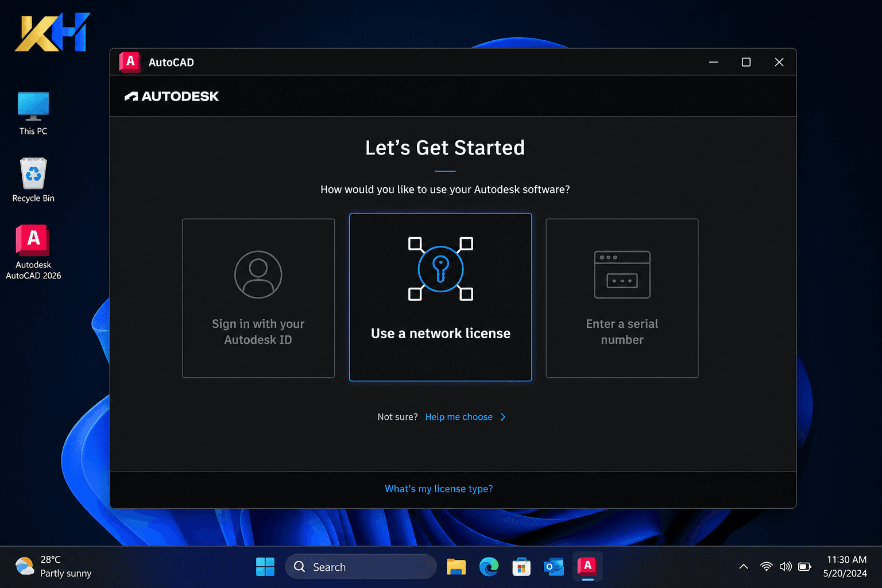
Task: Click the AutoCAD title text in title bar
Action: point(171,63)
